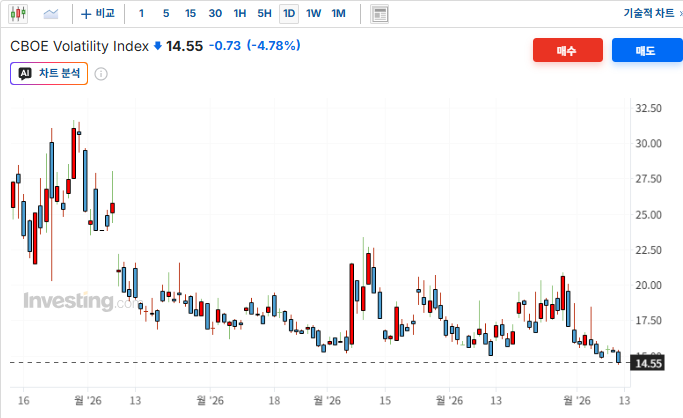Screen dimensions: 683x418
Task: Click the 25.00 price axis label
Action: (x=648, y=214)
